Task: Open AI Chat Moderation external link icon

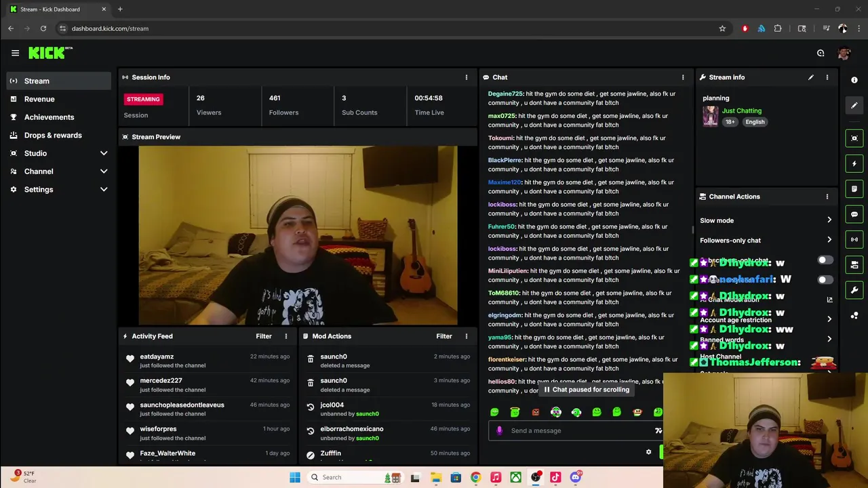Action: point(829,300)
